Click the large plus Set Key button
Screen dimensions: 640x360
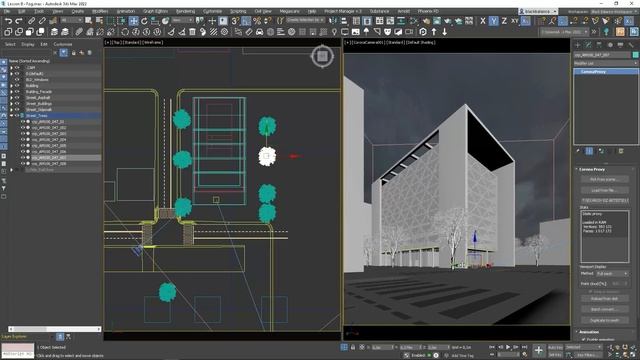[539, 350]
